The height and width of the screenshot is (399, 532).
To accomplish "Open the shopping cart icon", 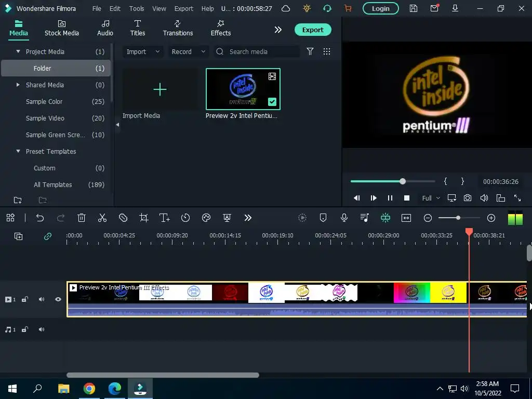I will click(x=348, y=8).
